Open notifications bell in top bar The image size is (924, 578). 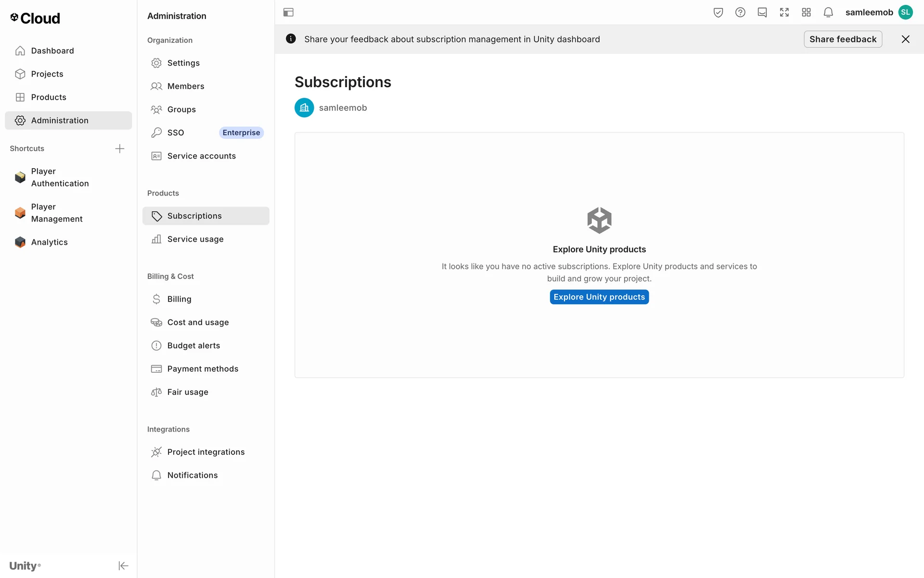[x=828, y=13]
